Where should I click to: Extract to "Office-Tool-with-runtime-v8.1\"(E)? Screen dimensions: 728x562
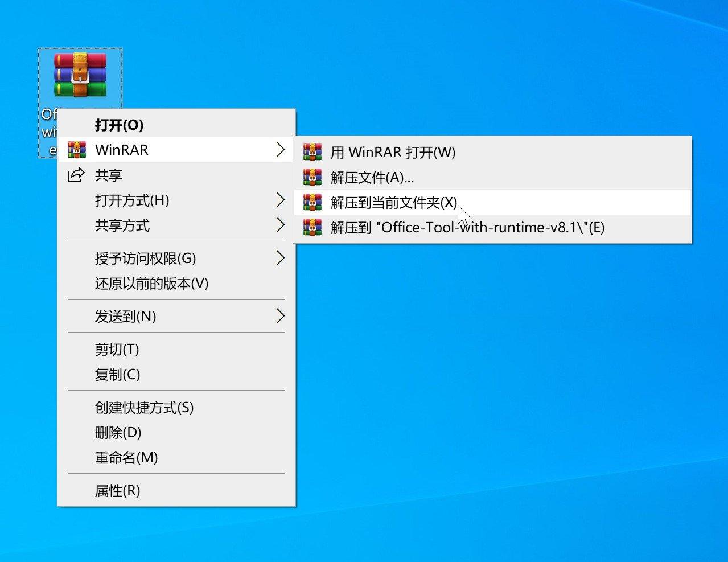(492, 227)
